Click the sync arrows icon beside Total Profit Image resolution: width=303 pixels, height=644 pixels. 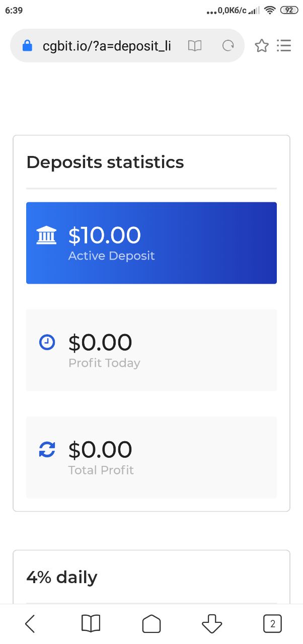[47, 450]
